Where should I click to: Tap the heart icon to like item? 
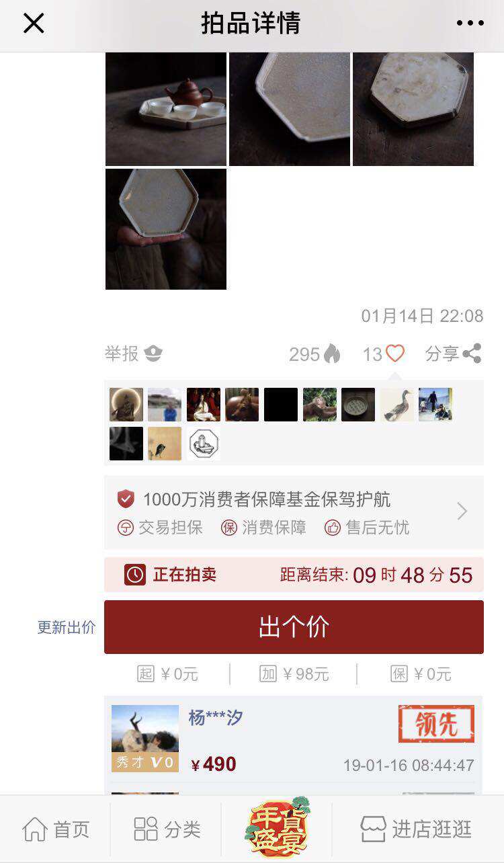[x=395, y=354]
